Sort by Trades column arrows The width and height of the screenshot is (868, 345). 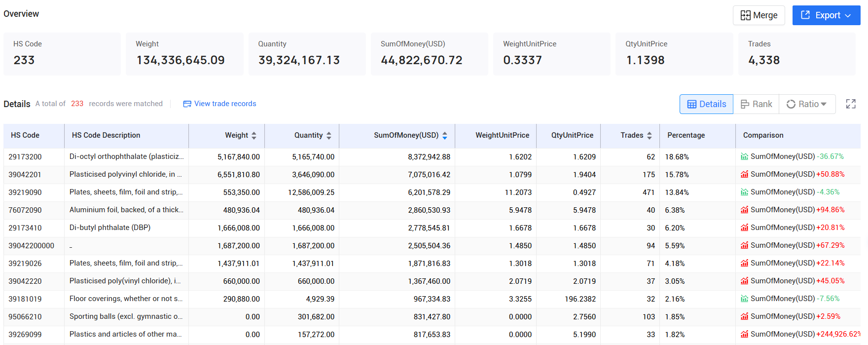click(x=650, y=135)
